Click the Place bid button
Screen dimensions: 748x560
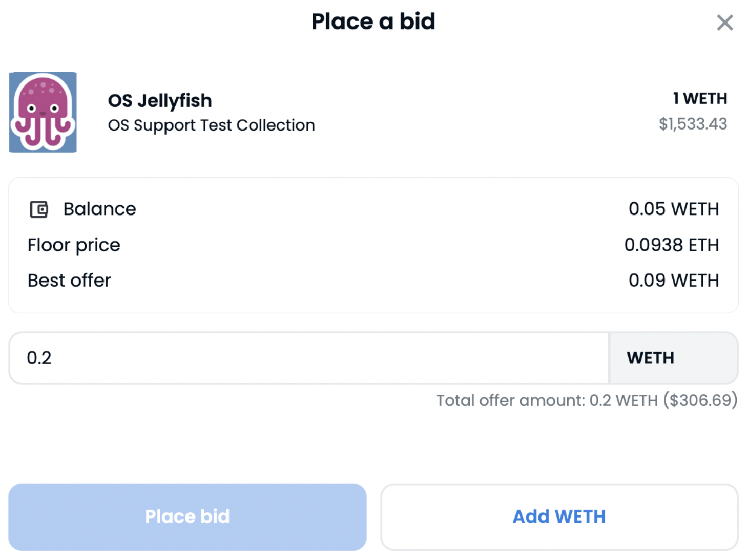click(188, 517)
